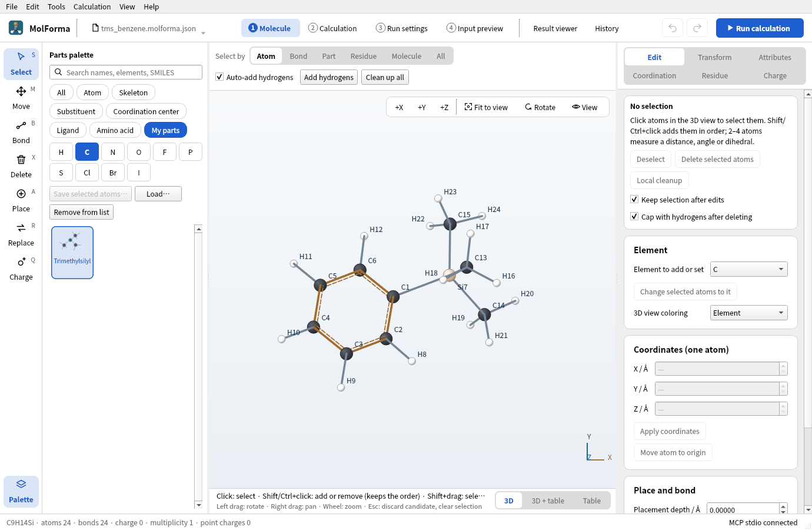The width and height of the screenshot is (812, 530).
Task: Uncheck Keep selection after edits
Action: tap(634, 200)
